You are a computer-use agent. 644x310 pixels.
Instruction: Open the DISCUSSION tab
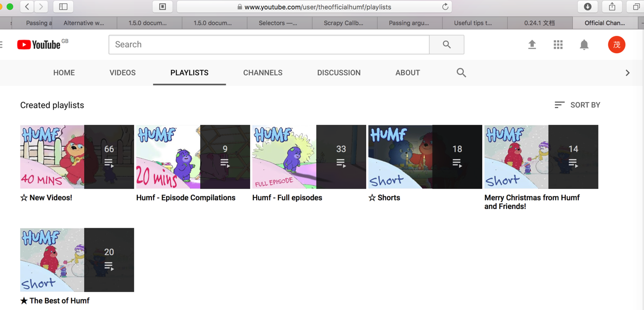(339, 73)
